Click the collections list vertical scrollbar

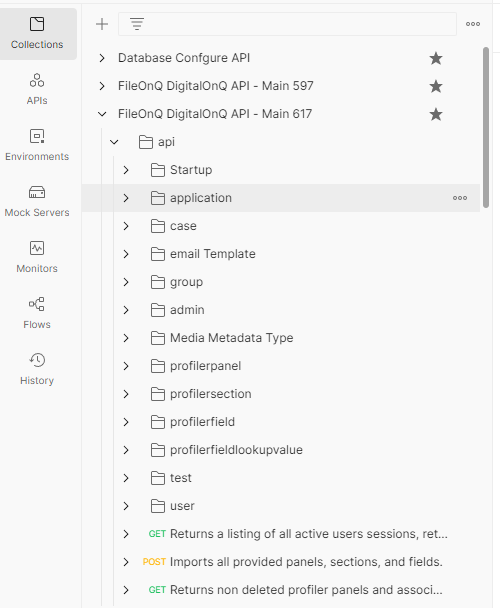(486, 128)
